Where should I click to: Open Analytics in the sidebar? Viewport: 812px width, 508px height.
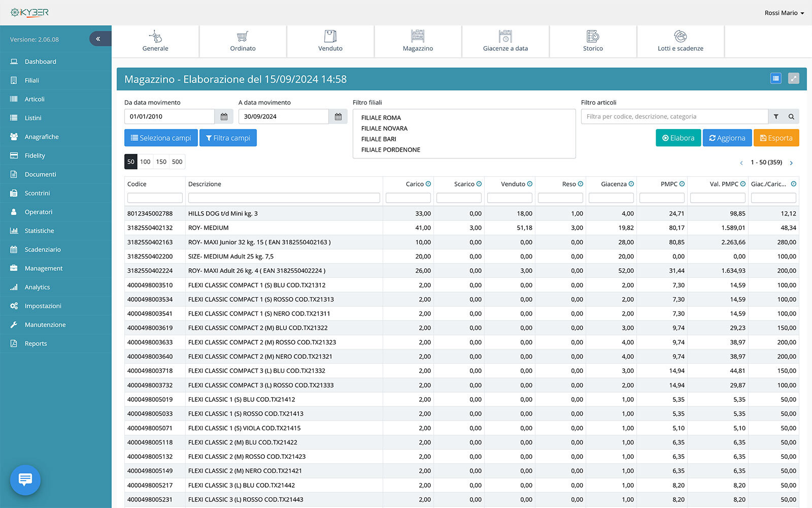tap(56, 287)
